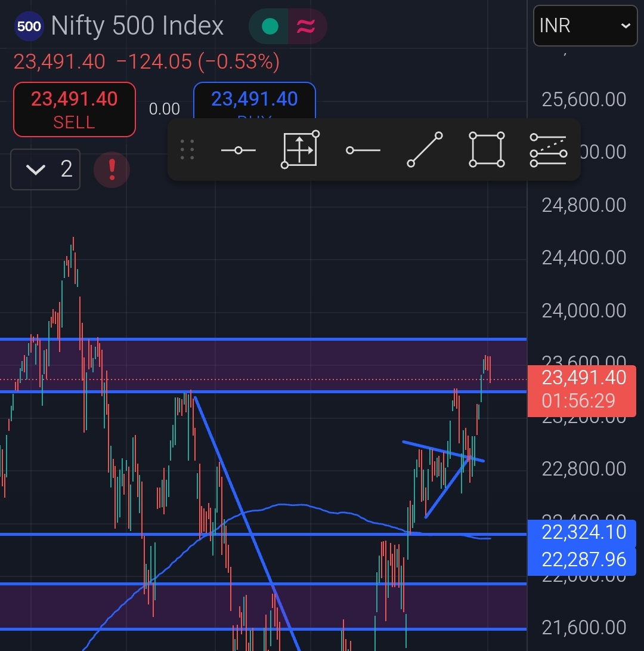
Task: Select the 22,324.10 price axis label
Action: [x=582, y=531]
